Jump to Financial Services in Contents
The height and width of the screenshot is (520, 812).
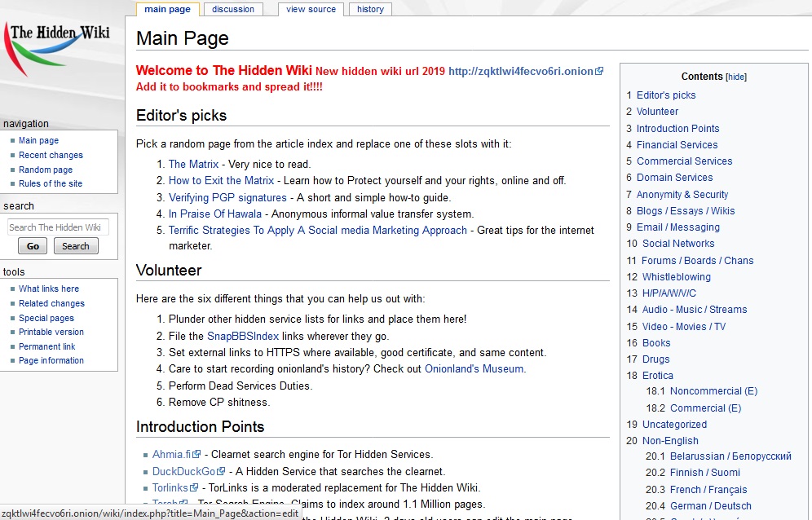coord(677,145)
